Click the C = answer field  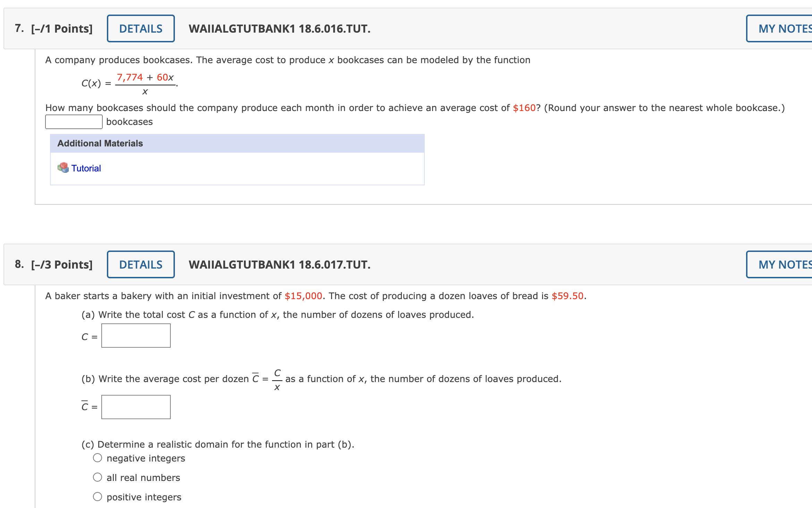(x=135, y=335)
